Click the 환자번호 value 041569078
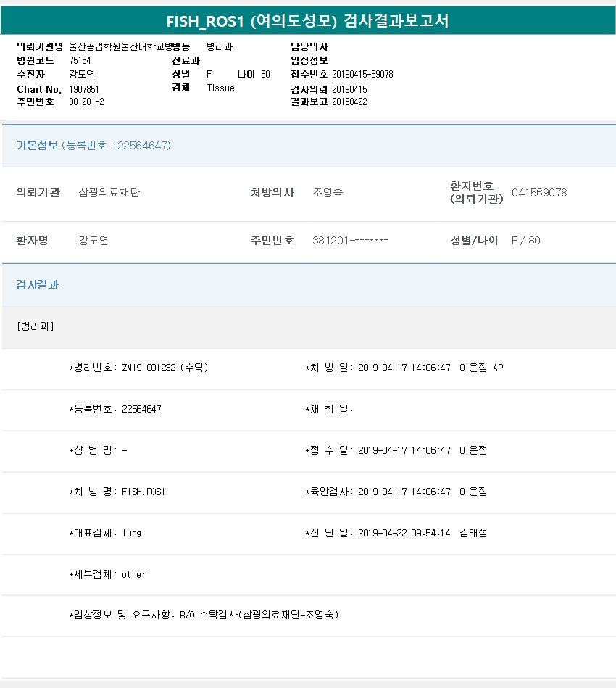Screen dimensions: 616x688 (x=538, y=193)
